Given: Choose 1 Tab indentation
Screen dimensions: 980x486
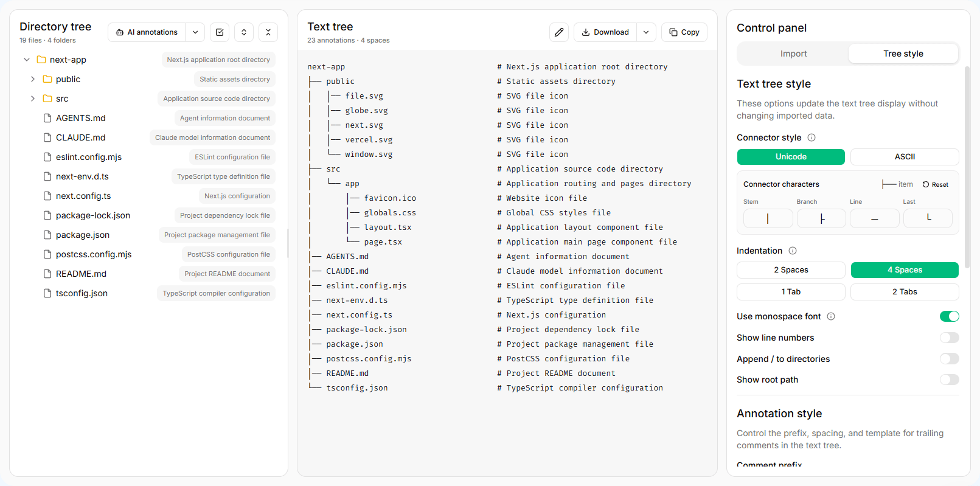Looking at the screenshot, I should pos(791,292).
